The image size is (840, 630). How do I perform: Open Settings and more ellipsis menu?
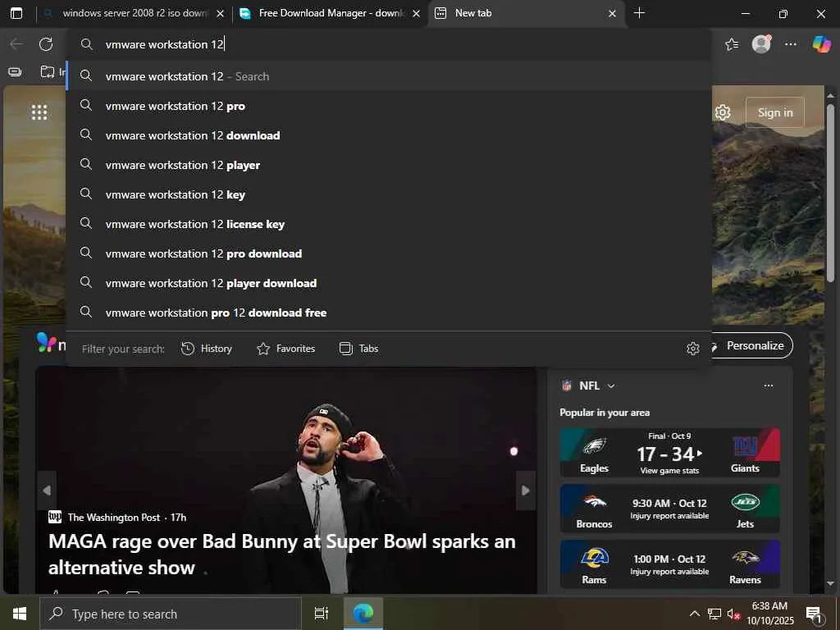click(x=791, y=44)
